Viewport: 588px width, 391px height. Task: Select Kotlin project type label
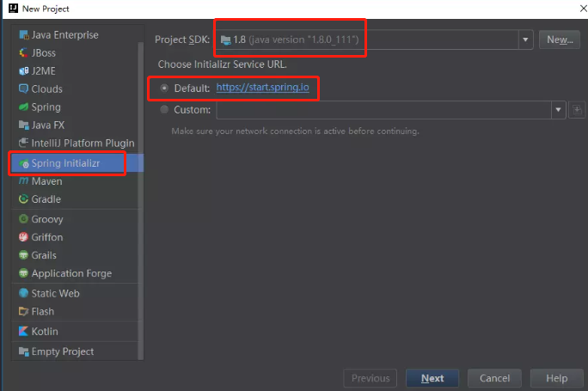(x=45, y=332)
